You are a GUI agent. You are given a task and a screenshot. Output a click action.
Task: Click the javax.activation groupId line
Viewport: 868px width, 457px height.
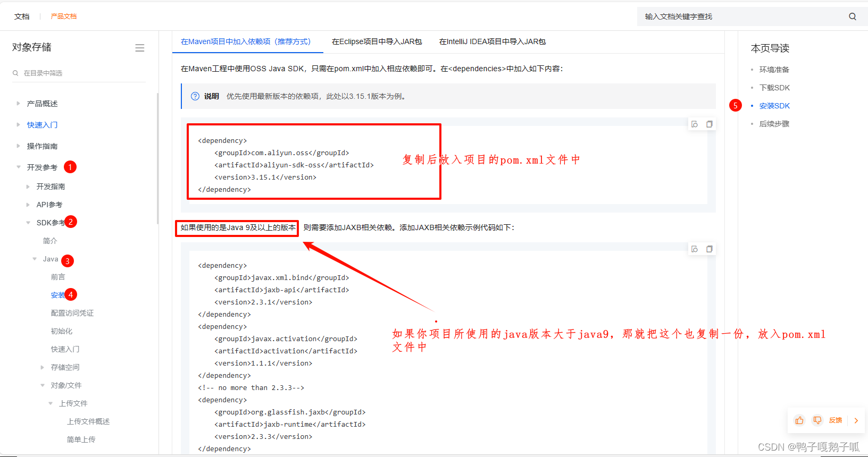(286, 339)
